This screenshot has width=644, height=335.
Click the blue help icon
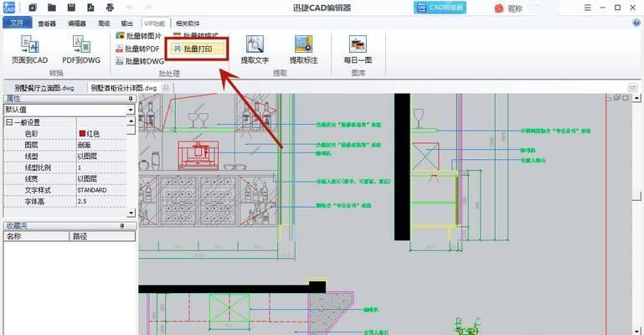pos(636,23)
